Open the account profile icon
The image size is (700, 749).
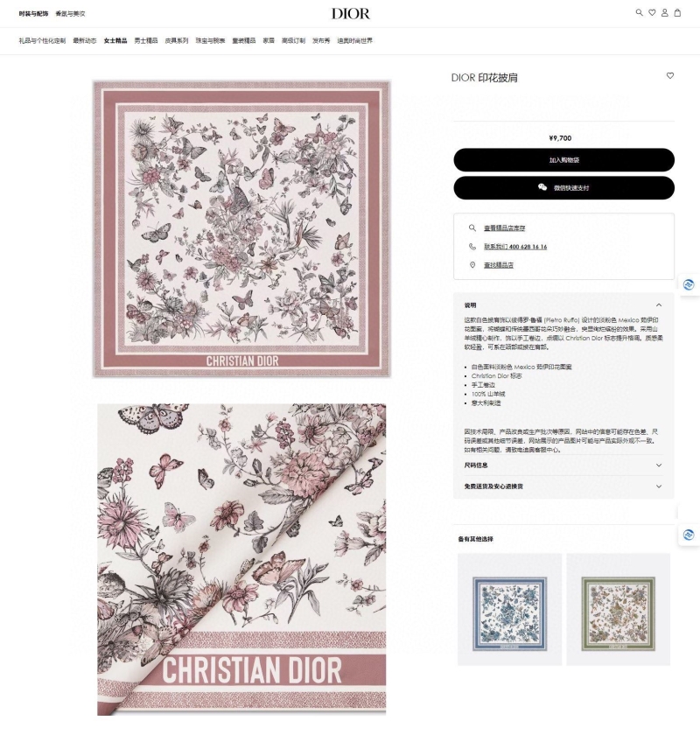(x=665, y=13)
